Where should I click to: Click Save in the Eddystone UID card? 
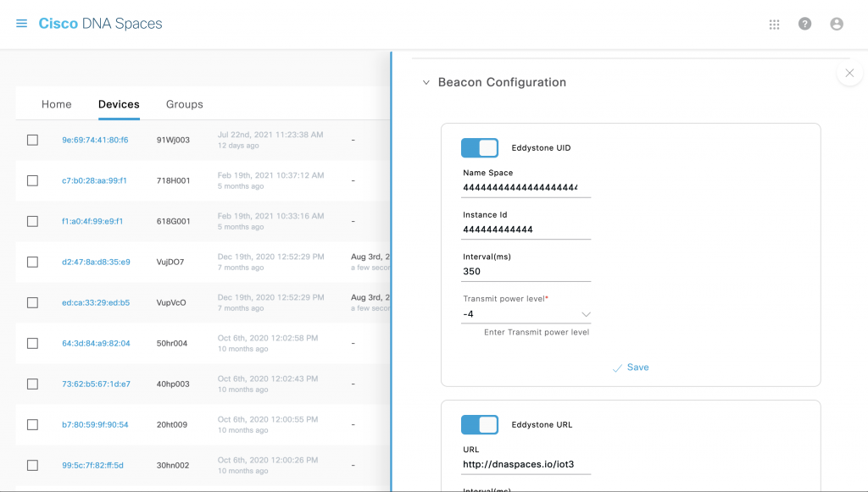(x=633, y=367)
